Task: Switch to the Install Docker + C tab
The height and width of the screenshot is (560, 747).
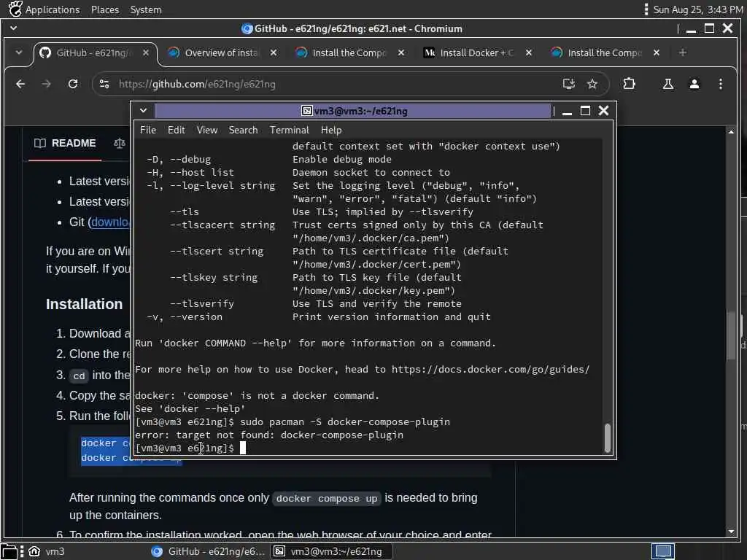Action: 477,52
